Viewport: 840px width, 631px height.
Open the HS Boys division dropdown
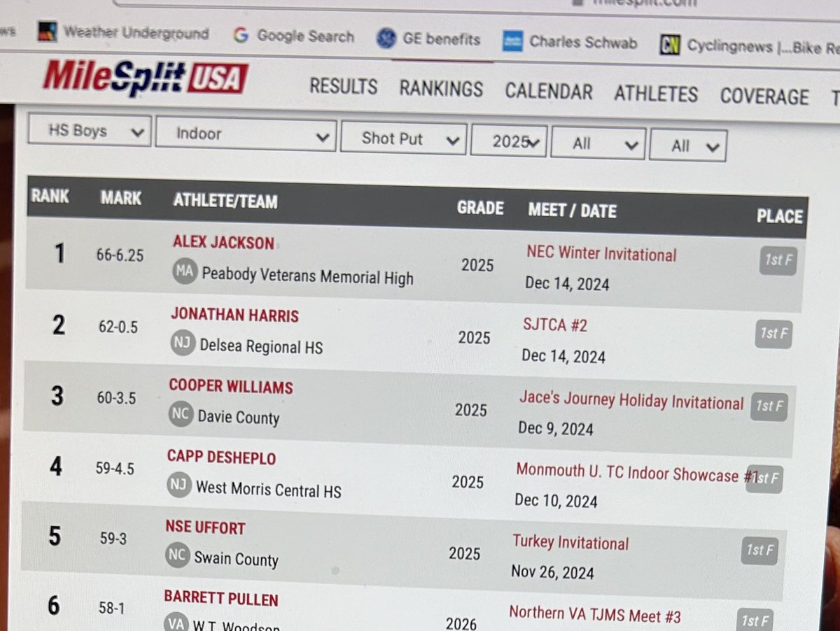point(90,130)
